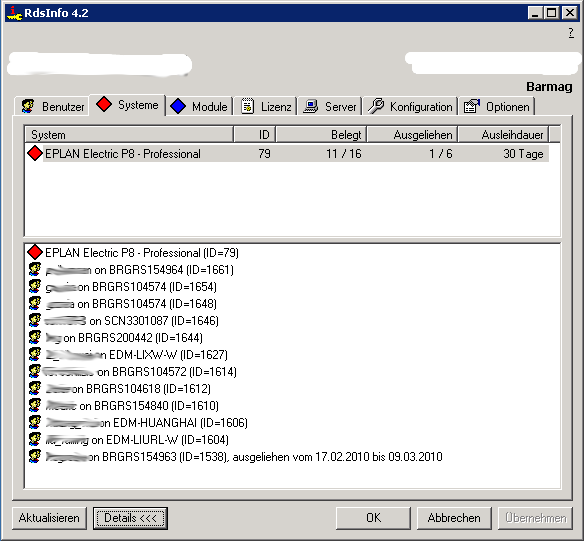Select entry 'on BRGRS104574 (ID=1648)'
This screenshot has width=584, height=541.
[x=147, y=304]
